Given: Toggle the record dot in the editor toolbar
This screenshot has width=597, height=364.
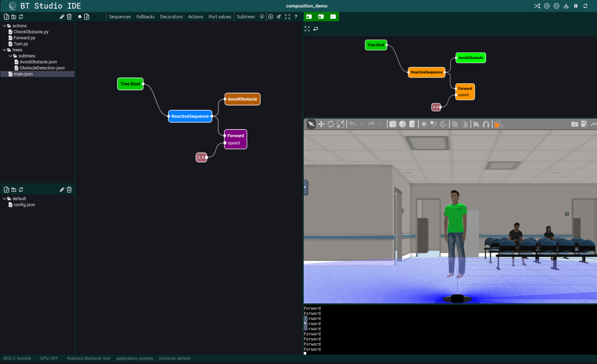Looking at the screenshot, I should coord(79,17).
